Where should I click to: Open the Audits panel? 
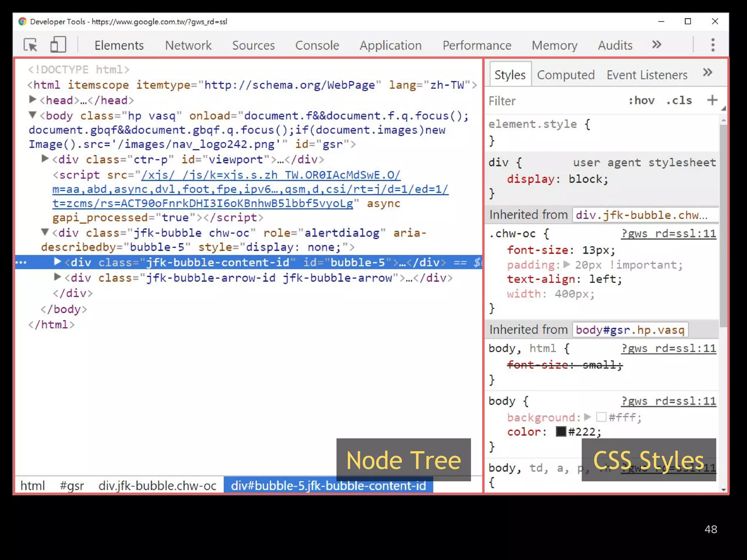615,45
